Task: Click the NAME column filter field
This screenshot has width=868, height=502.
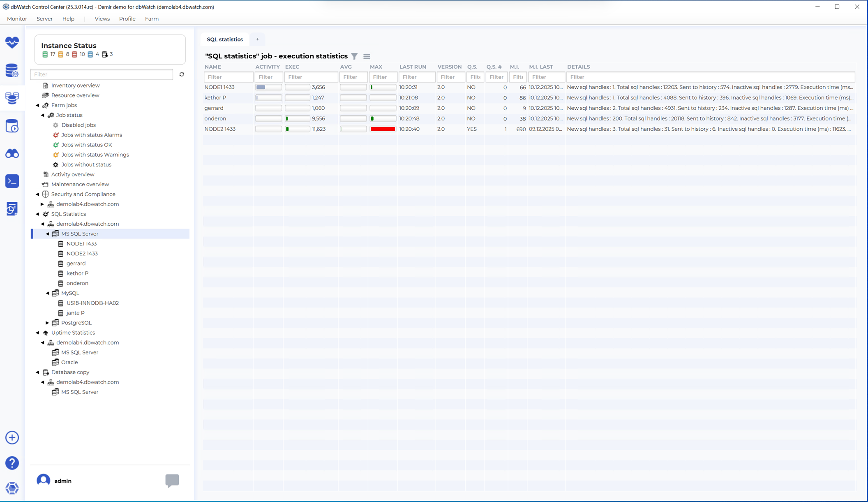Action: pyautogui.click(x=228, y=77)
